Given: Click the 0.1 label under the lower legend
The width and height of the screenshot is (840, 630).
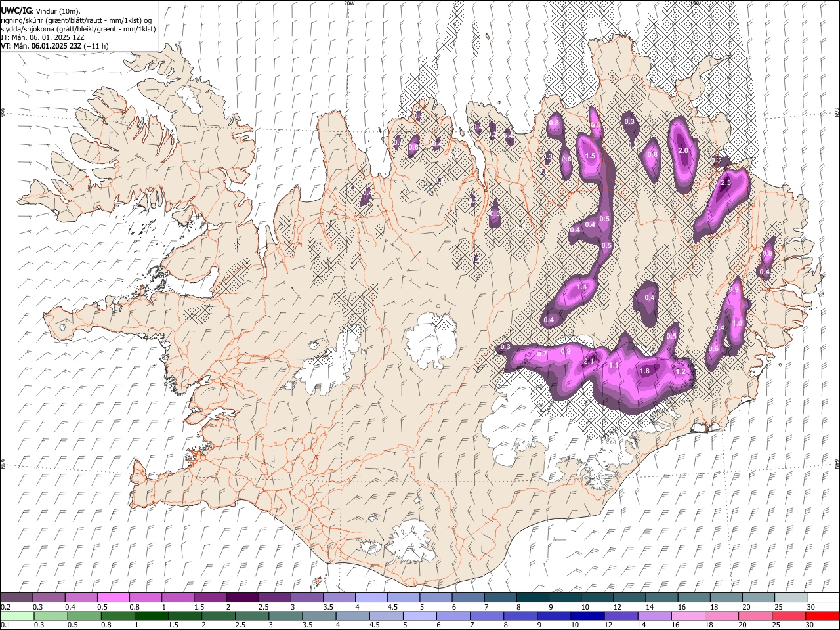Looking at the screenshot, I should click(x=5, y=625).
